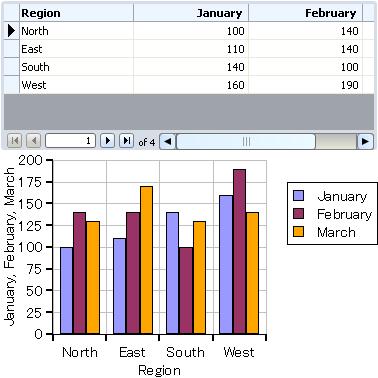The image size is (378, 378).
Task: Select North's January value 100
Action: coord(191,31)
